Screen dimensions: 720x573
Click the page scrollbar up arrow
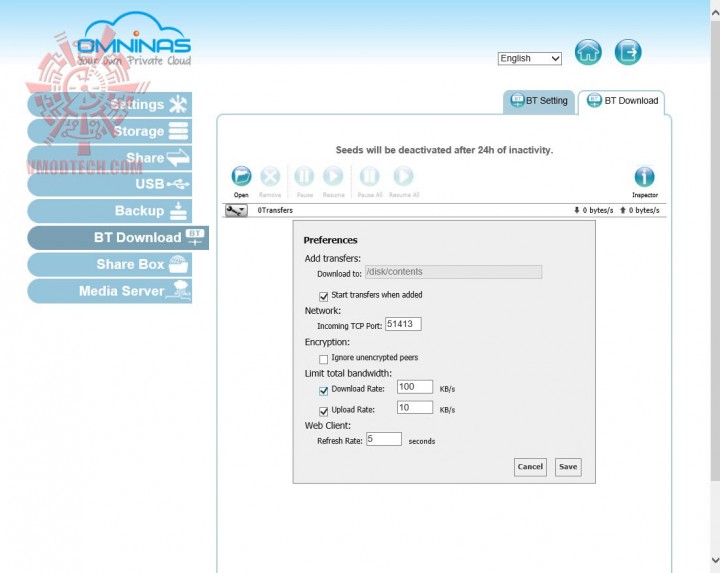coord(715,13)
